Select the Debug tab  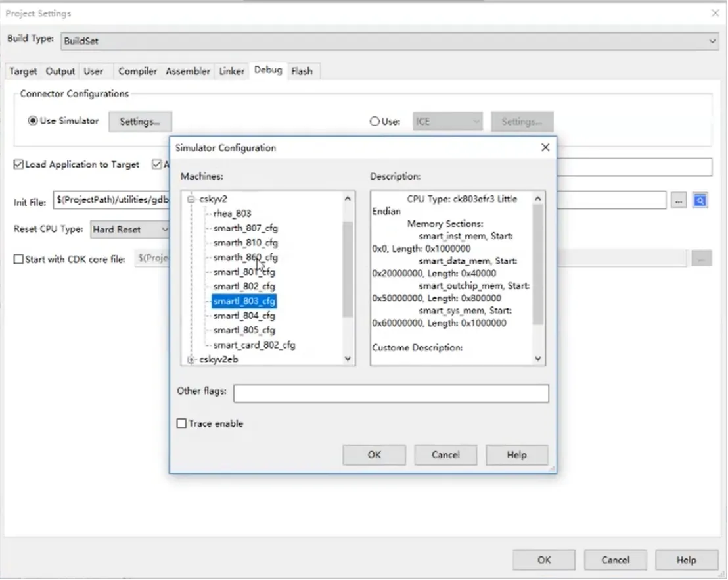pos(268,70)
